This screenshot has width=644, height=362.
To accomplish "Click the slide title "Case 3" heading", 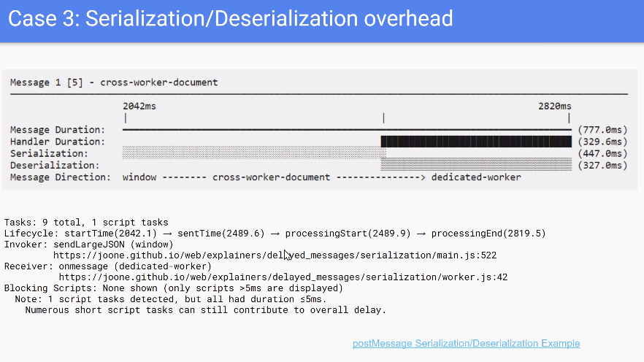I will tap(231, 18).
